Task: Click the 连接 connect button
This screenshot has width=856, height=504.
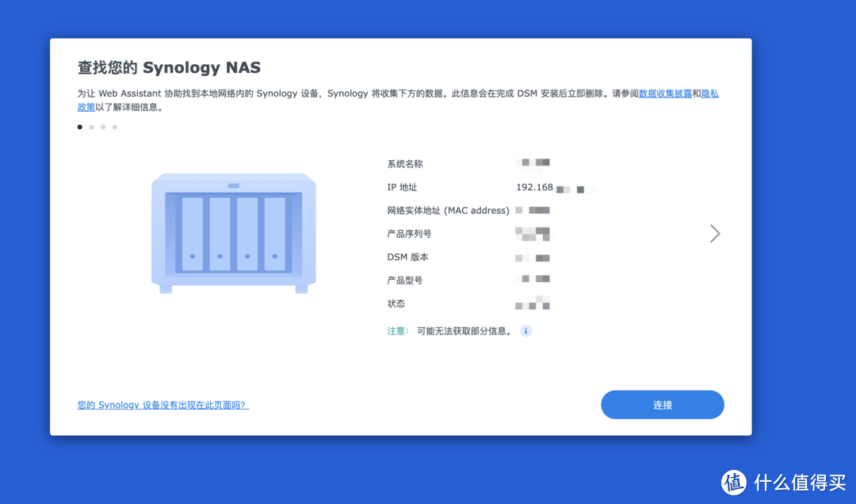Action: pyautogui.click(x=662, y=405)
